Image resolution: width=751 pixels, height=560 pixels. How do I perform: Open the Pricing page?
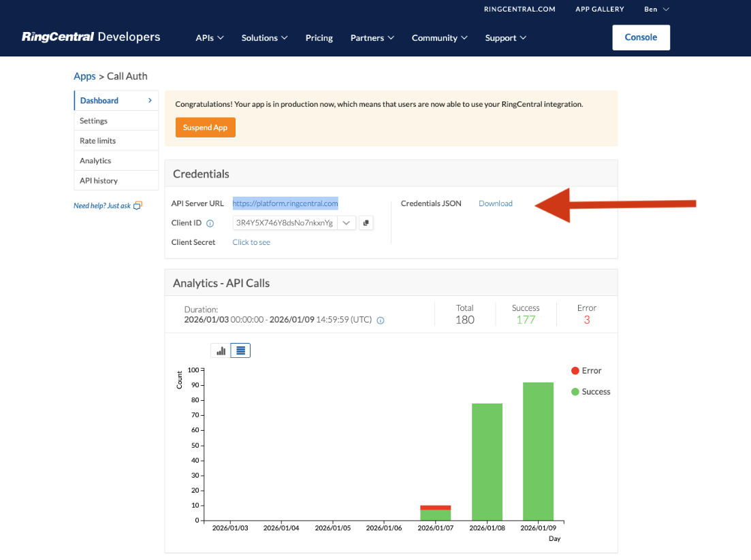tap(319, 38)
